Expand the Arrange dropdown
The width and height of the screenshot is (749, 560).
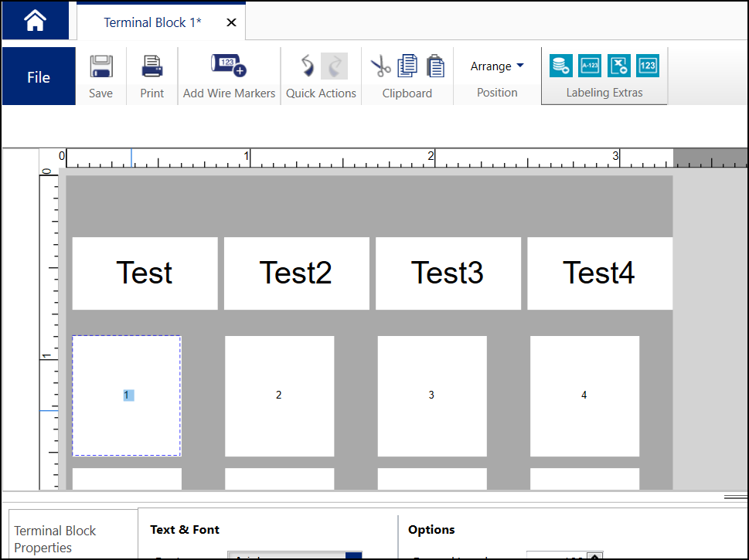click(x=497, y=66)
